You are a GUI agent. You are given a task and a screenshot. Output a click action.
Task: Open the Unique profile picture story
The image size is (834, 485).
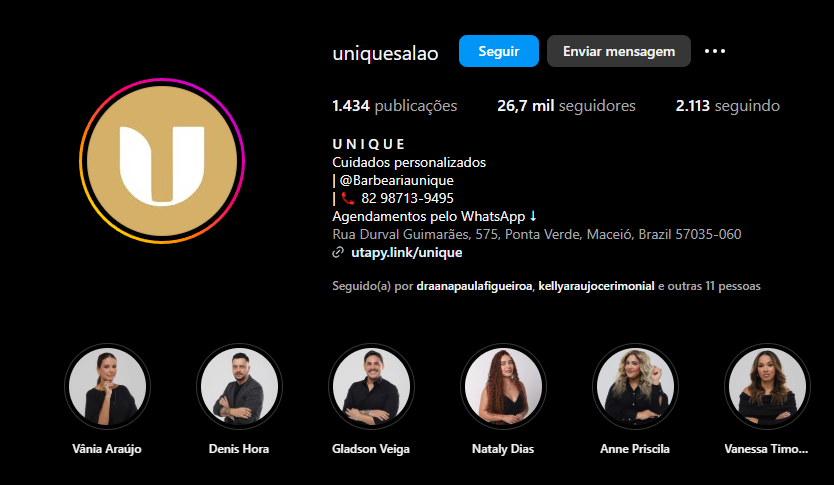click(162, 161)
